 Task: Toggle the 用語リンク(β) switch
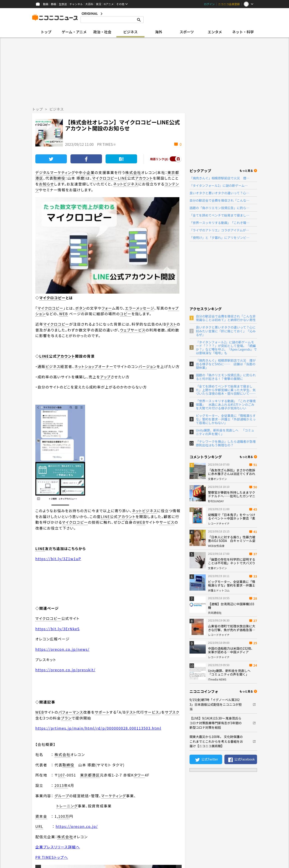pyautogui.click(x=175, y=159)
